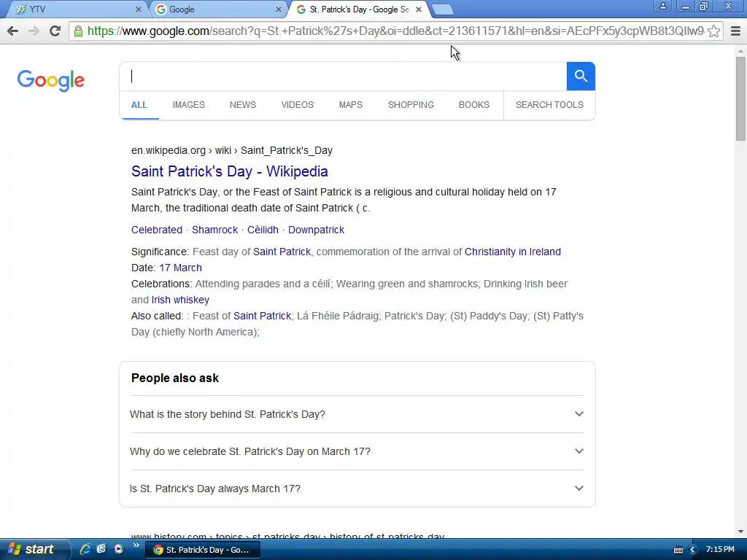Open the Celebrated sitelink
The width and height of the screenshot is (747, 560).
pyautogui.click(x=157, y=230)
